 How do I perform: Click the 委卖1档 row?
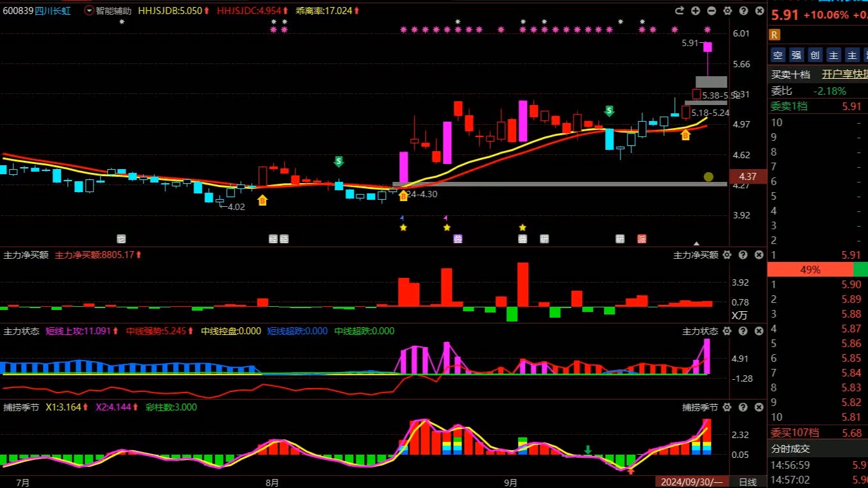tap(817, 106)
